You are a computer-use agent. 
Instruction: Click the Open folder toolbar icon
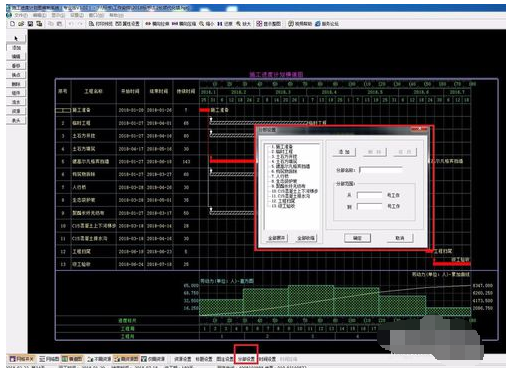(x=21, y=24)
